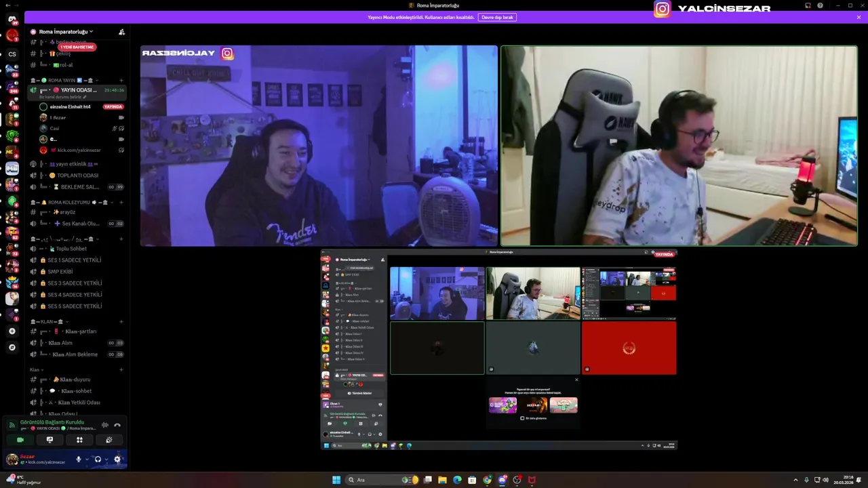Focus the mirrored Sezar purple webcam tile
This screenshot has height=488, width=868.
(319, 146)
